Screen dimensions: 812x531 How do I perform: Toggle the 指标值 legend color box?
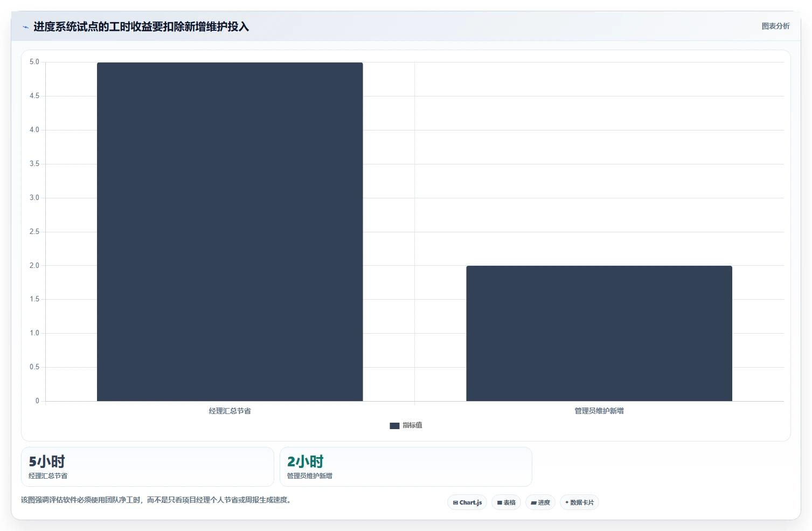394,425
